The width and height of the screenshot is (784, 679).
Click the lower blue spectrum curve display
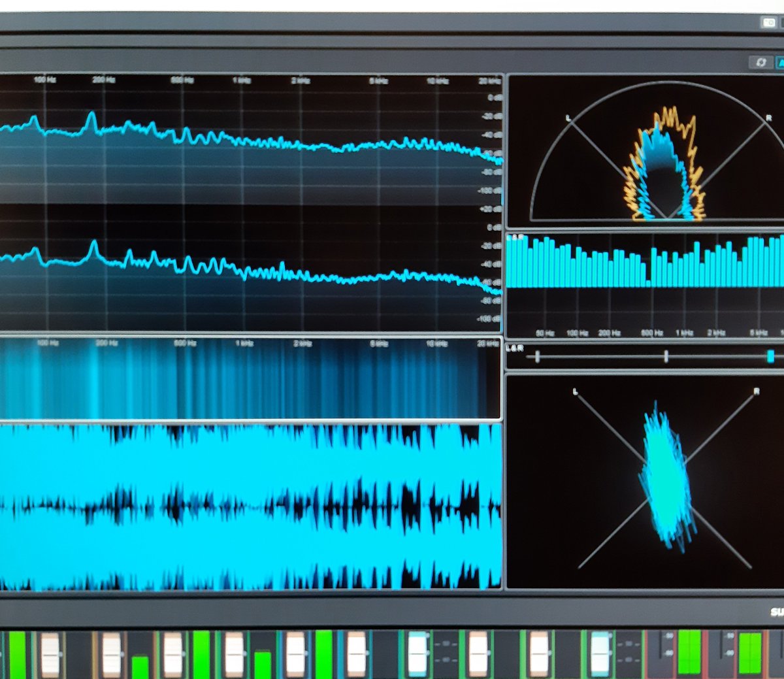tap(250, 268)
